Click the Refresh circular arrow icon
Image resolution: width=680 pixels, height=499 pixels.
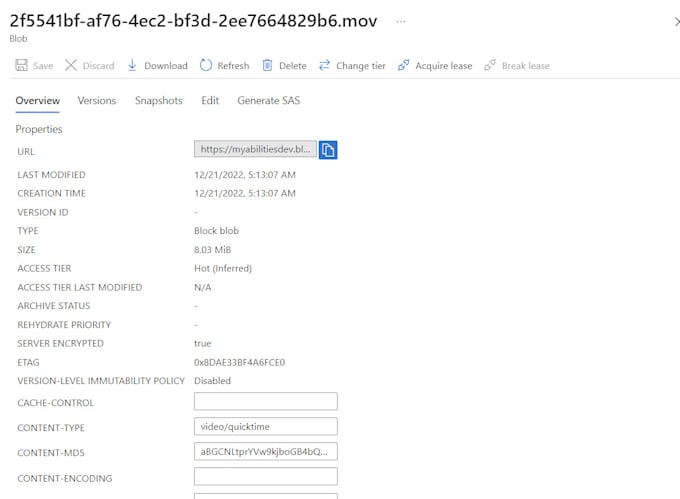pyautogui.click(x=206, y=65)
